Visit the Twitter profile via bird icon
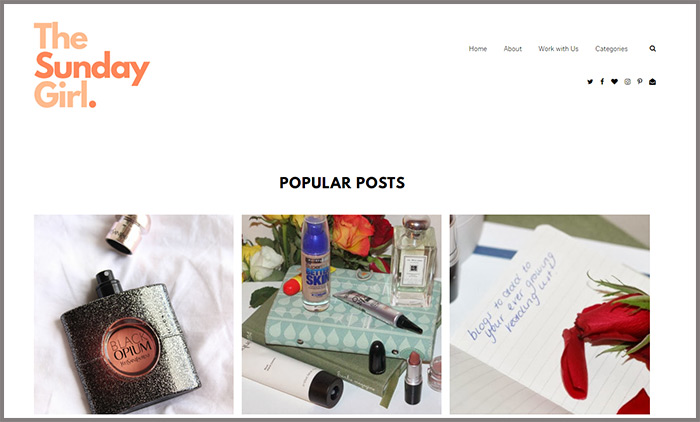Screen dimensions: 700x422 click(590, 82)
